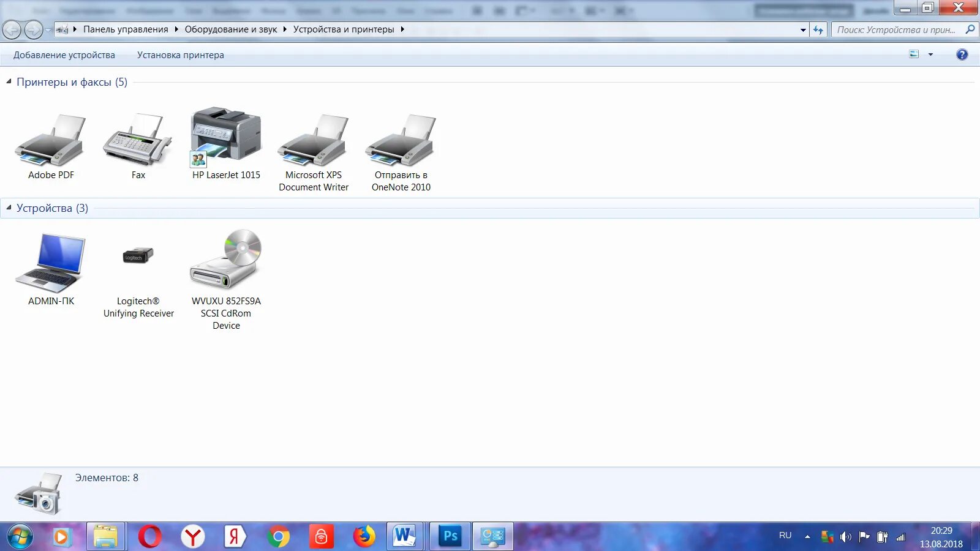Collapse the Устройства group
The height and width of the screenshot is (551, 980).
point(9,208)
